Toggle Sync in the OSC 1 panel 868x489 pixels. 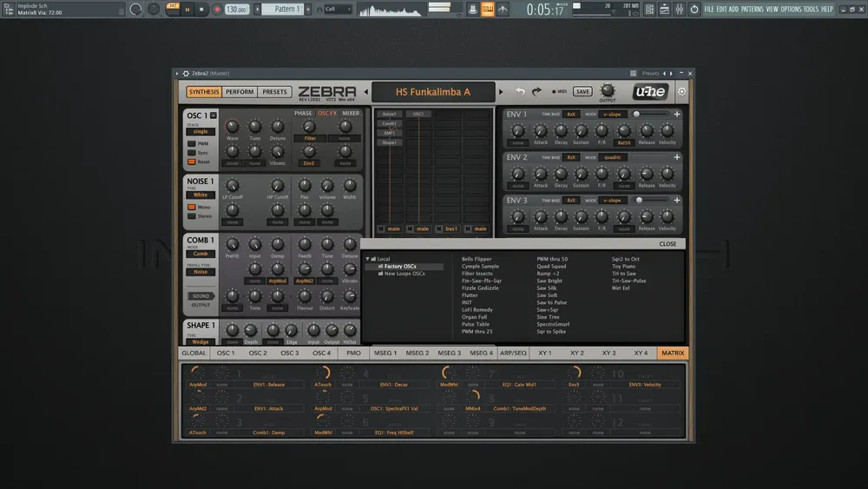tap(192, 153)
